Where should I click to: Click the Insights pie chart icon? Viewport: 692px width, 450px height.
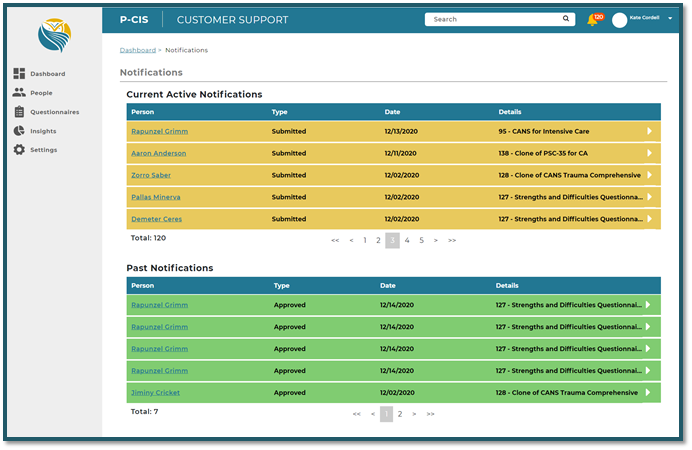coord(19,131)
